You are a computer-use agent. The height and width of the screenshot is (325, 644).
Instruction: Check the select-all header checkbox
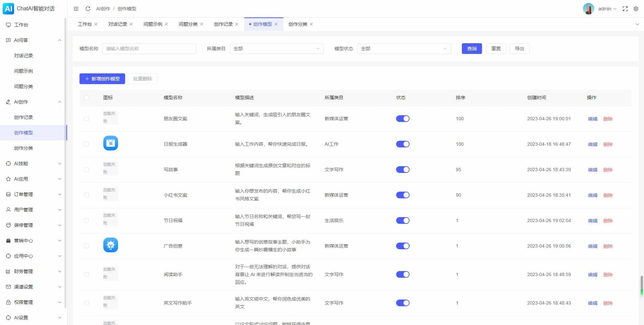click(x=87, y=97)
